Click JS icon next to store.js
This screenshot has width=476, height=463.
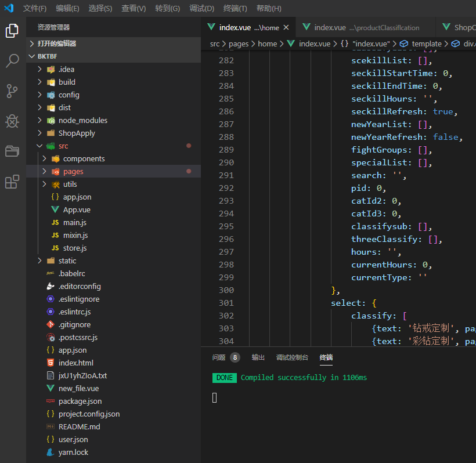pos(55,248)
